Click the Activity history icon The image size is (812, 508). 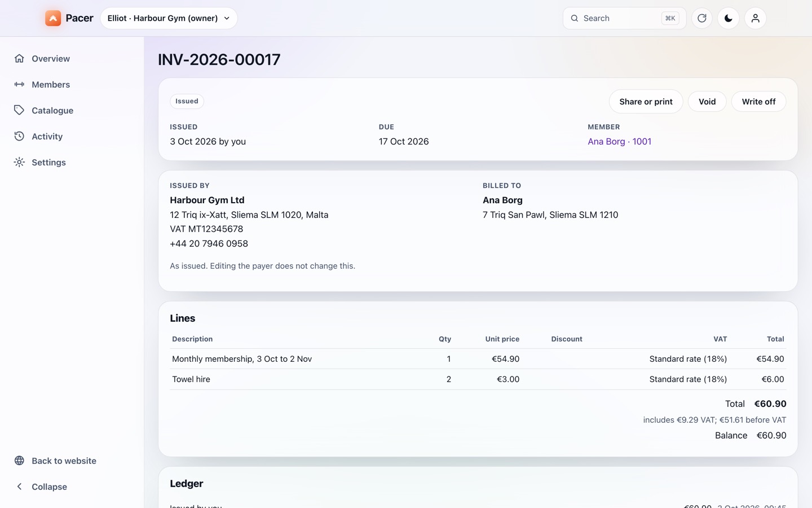(19, 136)
